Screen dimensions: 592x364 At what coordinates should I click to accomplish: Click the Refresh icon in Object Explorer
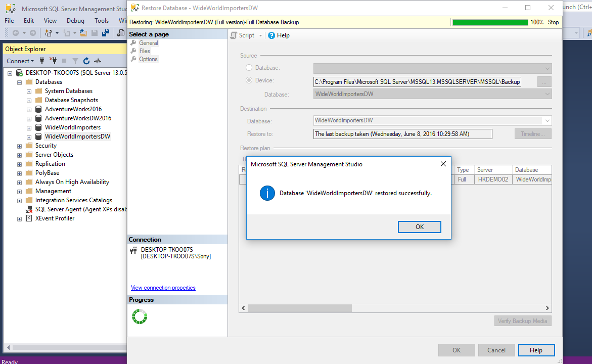click(86, 61)
